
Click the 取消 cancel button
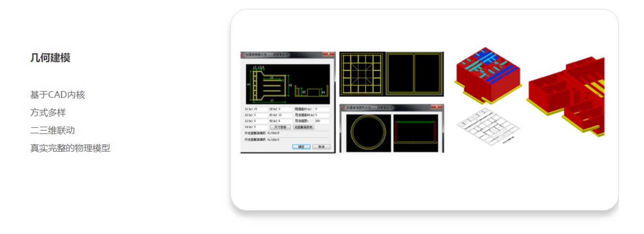[x=322, y=147]
